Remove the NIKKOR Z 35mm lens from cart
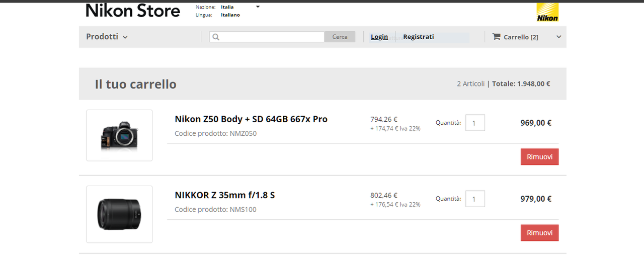 [539, 233]
